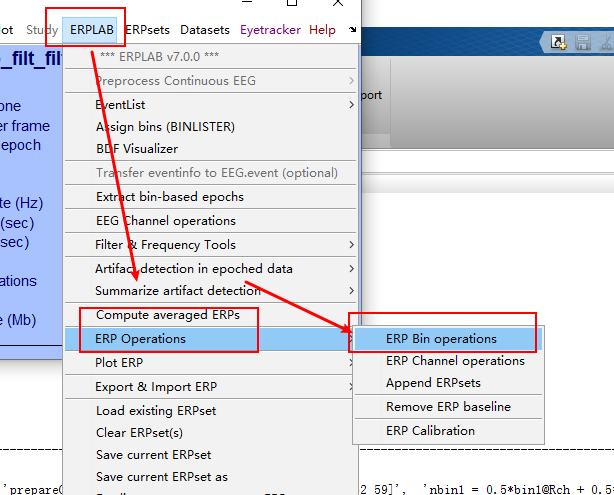Expand the Plot ERP submenu
Image resolution: width=614 pixels, height=495 pixels.
point(211,363)
